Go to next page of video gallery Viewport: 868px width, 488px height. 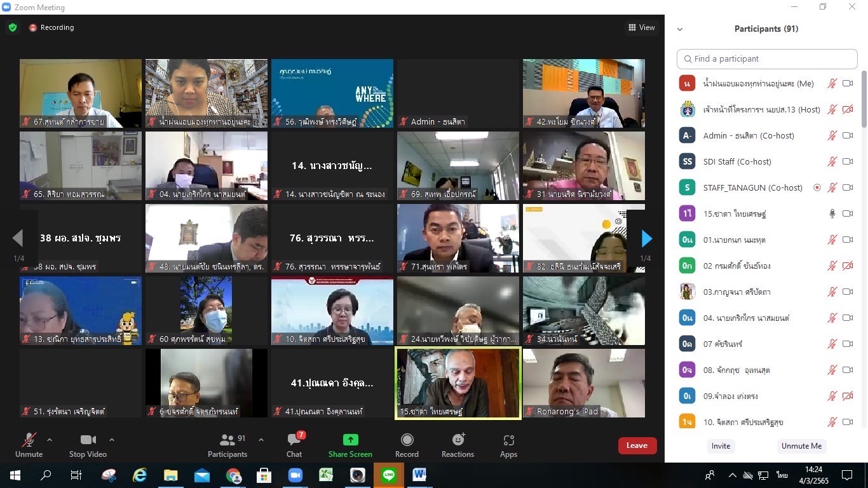tap(646, 239)
